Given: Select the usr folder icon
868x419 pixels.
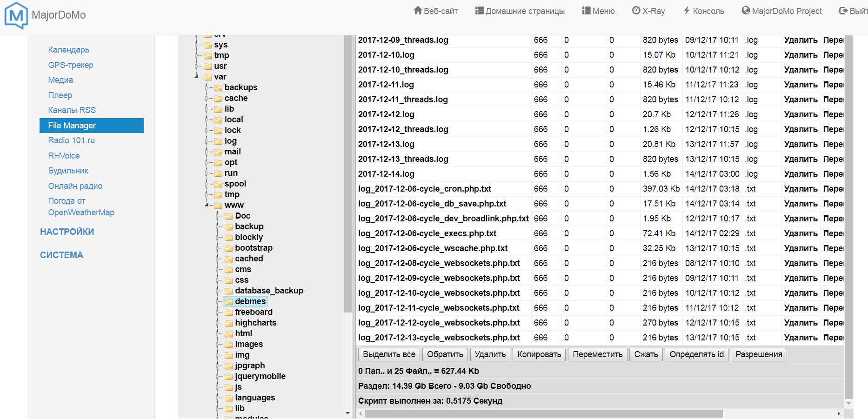Looking at the screenshot, I should pyautogui.click(x=208, y=67).
